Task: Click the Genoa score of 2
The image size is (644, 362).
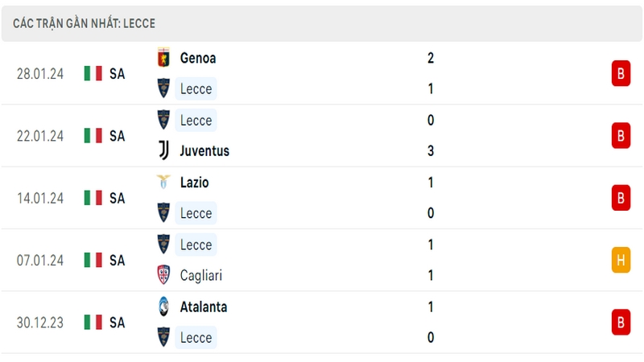Action: click(x=431, y=58)
